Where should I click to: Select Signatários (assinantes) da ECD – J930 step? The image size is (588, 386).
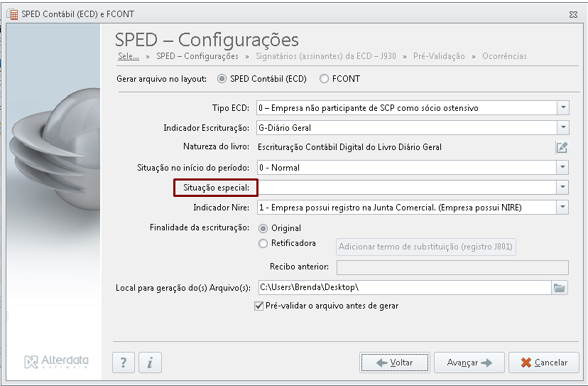(326, 56)
